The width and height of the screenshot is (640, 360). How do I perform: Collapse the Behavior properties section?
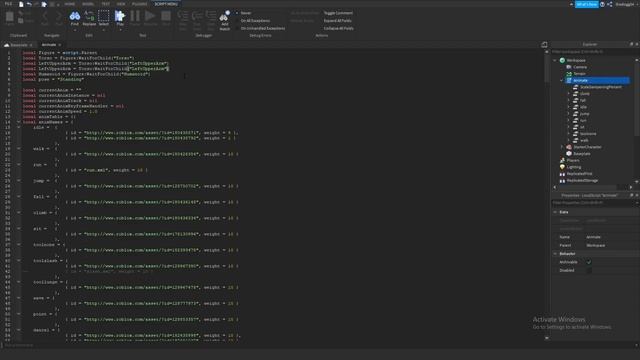click(x=555, y=254)
